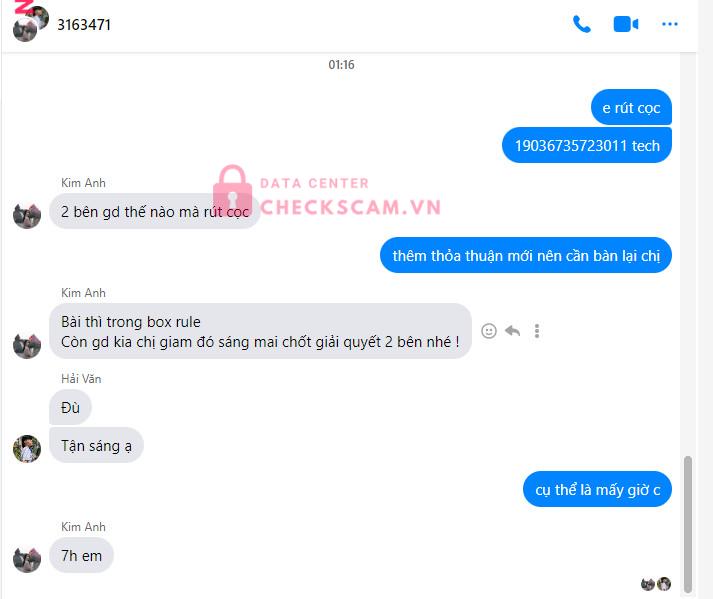Open the three-dot conversation options menu
Screen dimensions: 713x599
[669, 24]
